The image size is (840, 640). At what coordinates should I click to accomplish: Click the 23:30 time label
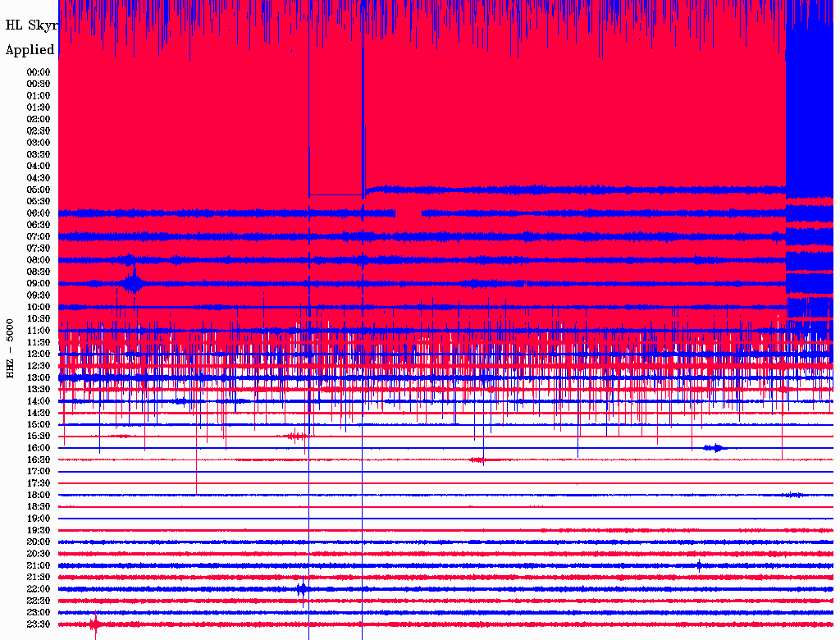click(x=39, y=624)
